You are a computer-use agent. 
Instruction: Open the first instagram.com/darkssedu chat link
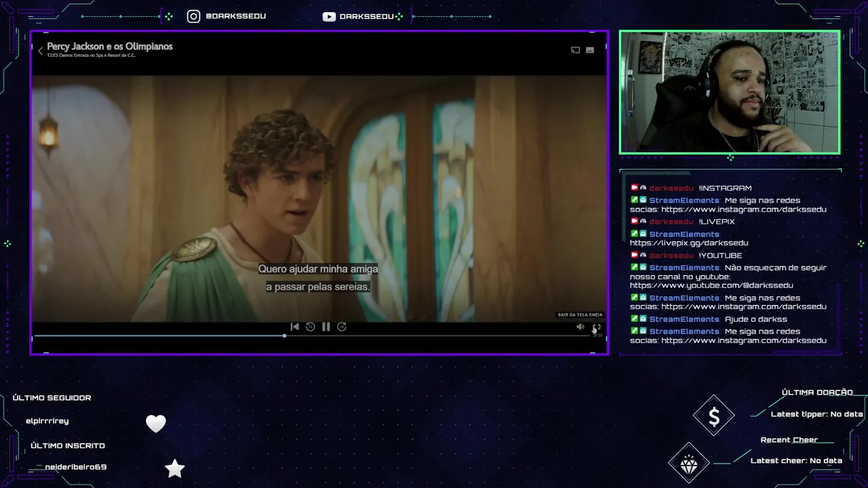744,209
